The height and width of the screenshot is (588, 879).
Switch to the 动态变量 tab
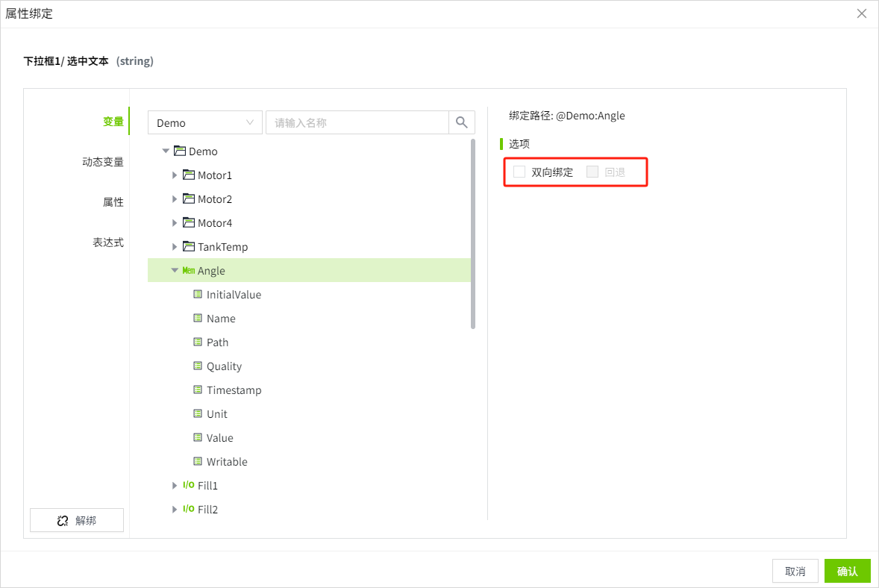click(x=103, y=162)
